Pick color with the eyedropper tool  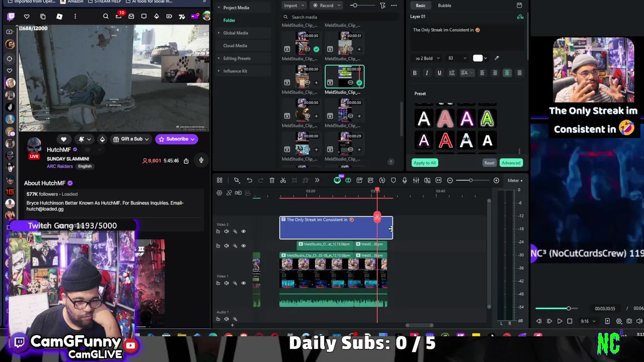click(x=497, y=58)
